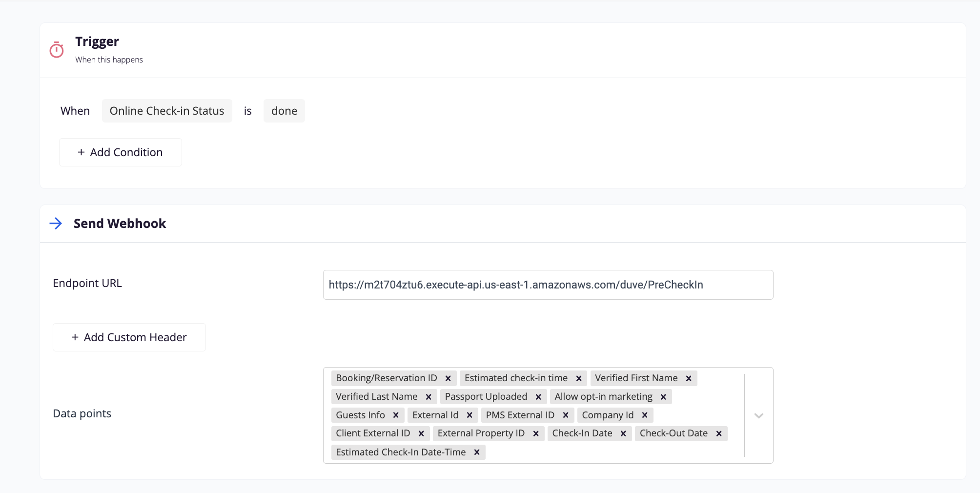Delete the External Property ID tag
This screenshot has width=980, height=493.
536,433
